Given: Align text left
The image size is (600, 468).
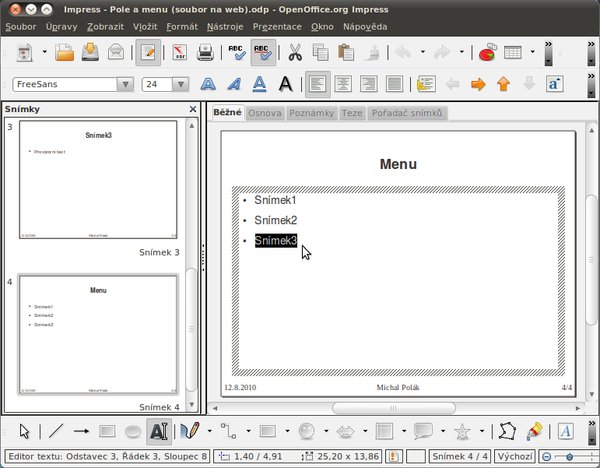Looking at the screenshot, I should click(318, 84).
